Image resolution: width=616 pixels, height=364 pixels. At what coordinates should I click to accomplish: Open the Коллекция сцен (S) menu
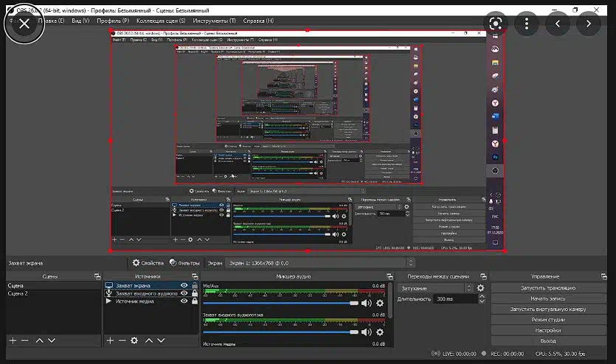pyautogui.click(x=161, y=21)
